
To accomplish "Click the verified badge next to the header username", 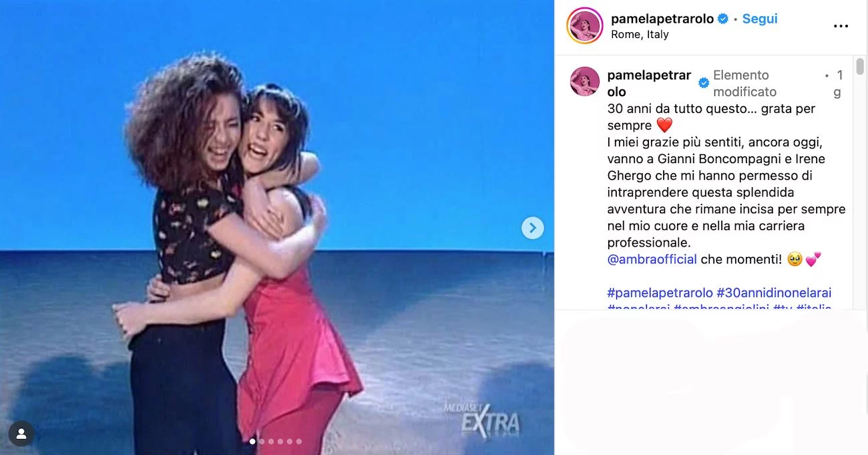I will [x=723, y=19].
